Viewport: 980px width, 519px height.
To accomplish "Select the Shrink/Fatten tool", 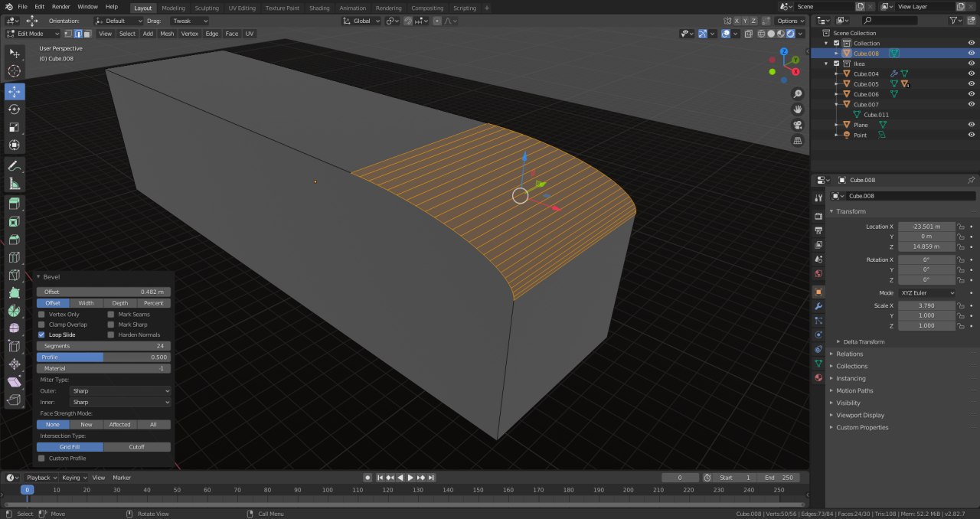I will (x=15, y=364).
